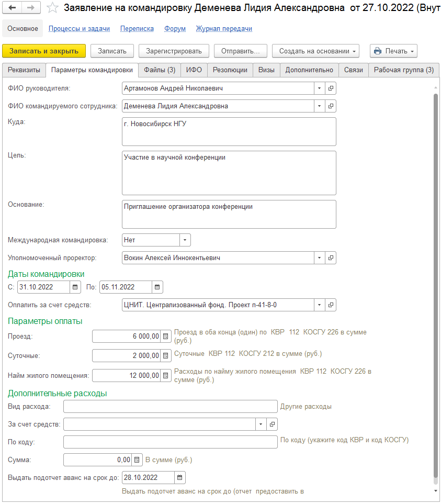This screenshot has width=441, height=504.
Task: Click Зарегистрировать button
Action: point(174,51)
